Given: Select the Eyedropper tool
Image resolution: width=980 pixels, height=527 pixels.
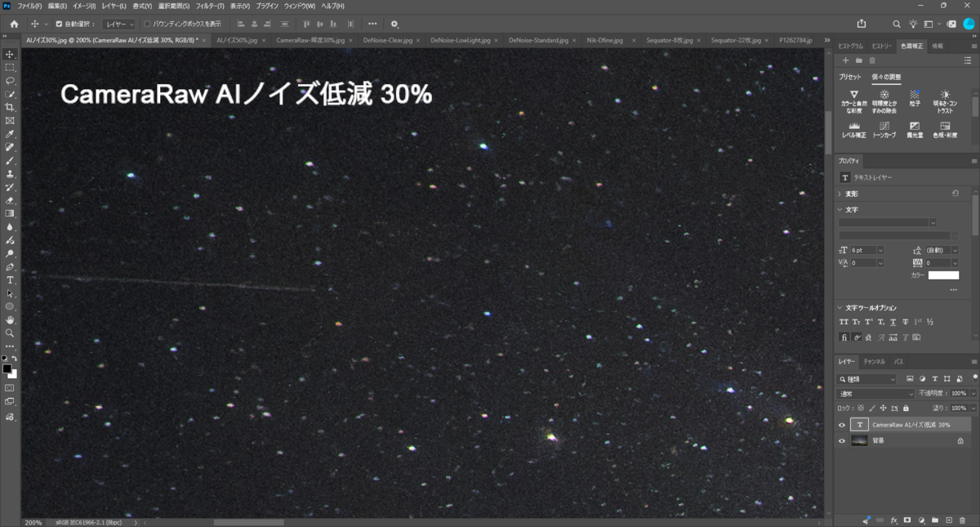Looking at the screenshot, I should click(x=10, y=134).
